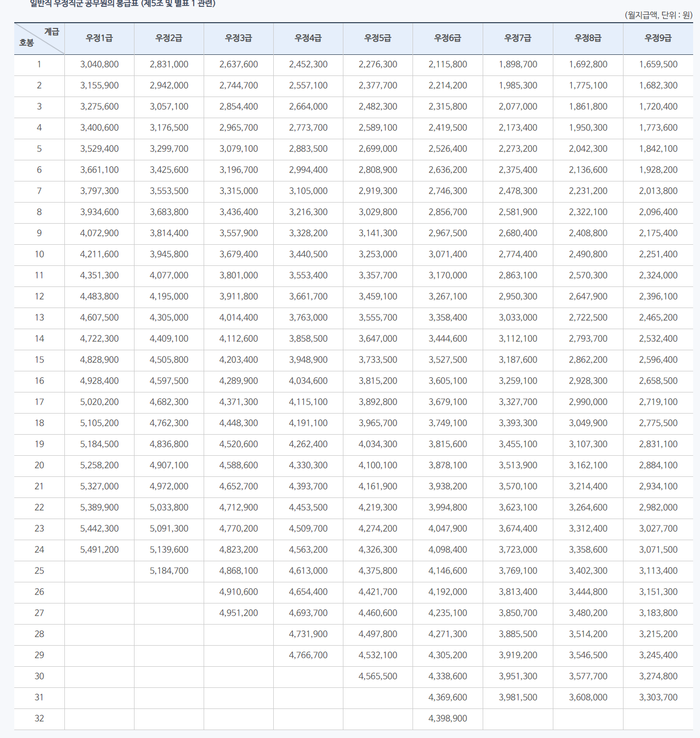Click the cell showing 4,305,200
This screenshot has width=700, height=738.
(447, 655)
